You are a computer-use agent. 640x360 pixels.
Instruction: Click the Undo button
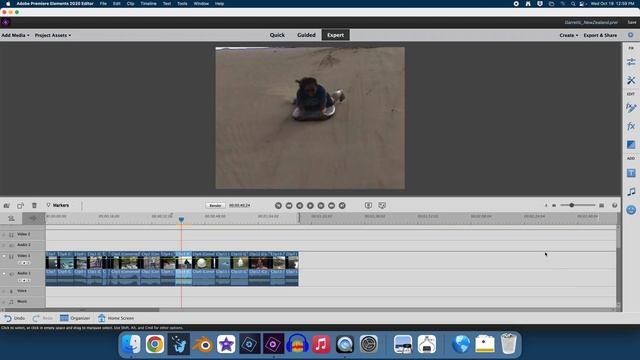coord(15,318)
